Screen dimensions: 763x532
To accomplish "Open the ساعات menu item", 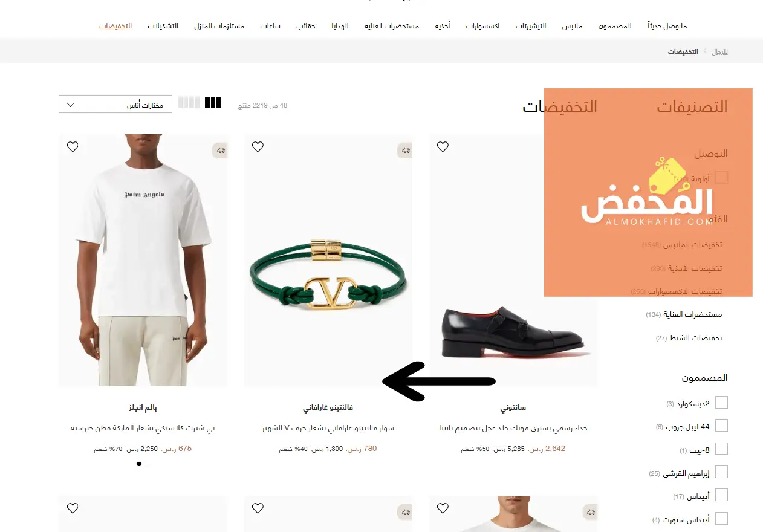I will pos(270,27).
